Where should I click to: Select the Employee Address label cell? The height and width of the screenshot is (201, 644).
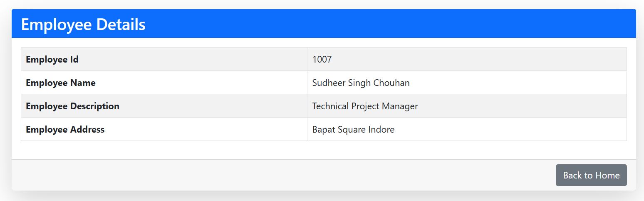(65, 130)
